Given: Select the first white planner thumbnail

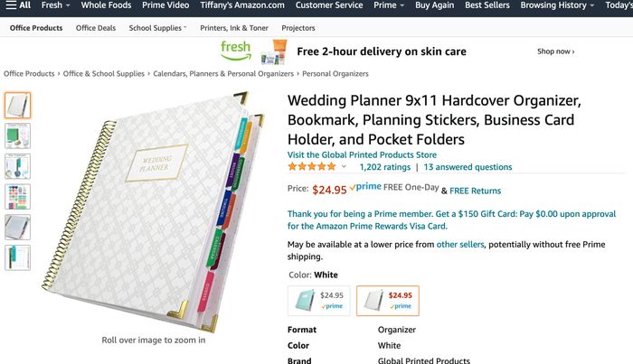Looking at the screenshot, I should [x=17, y=106].
